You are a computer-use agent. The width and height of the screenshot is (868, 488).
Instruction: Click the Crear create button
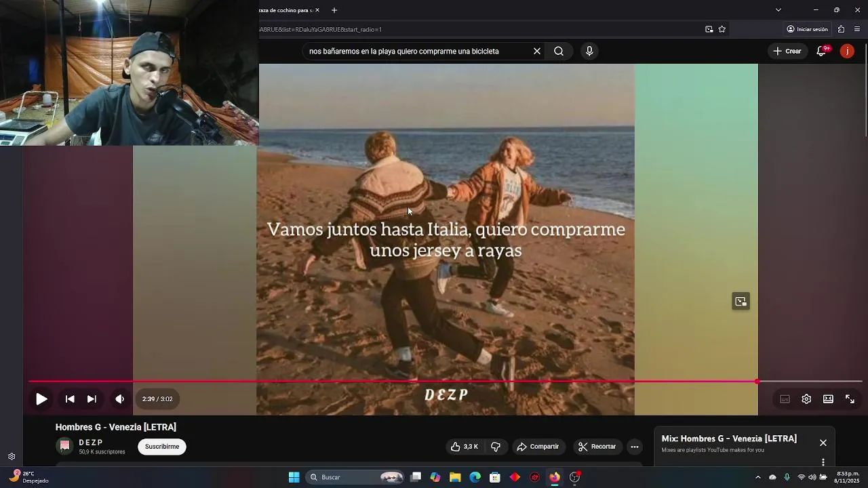click(787, 51)
